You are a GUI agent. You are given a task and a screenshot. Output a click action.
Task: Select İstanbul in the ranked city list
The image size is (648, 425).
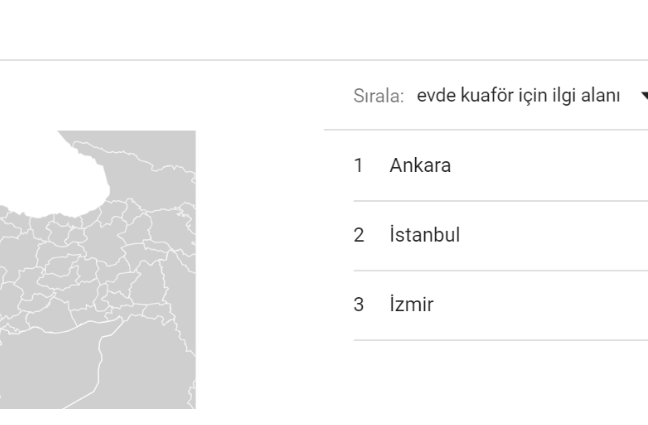click(424, 235)
